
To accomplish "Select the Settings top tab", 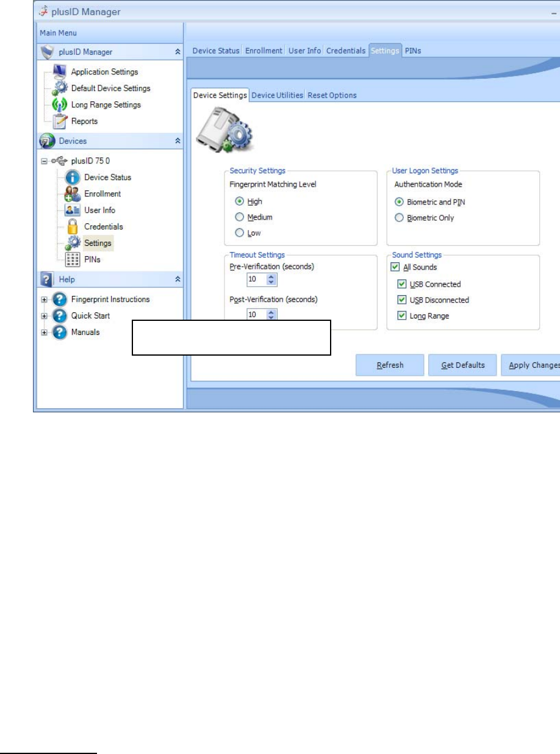I will pos(385,51).
